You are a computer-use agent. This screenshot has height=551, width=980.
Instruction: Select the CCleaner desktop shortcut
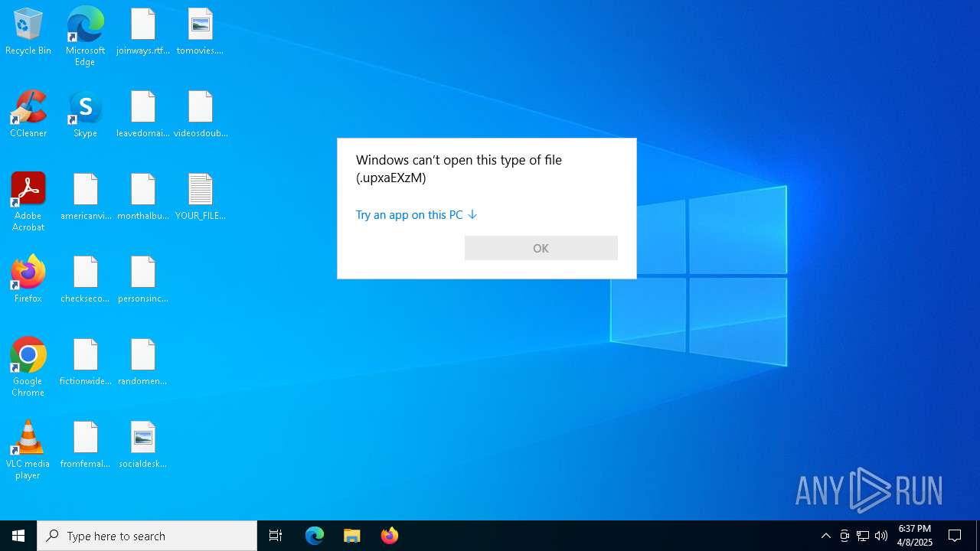(28, 115)
